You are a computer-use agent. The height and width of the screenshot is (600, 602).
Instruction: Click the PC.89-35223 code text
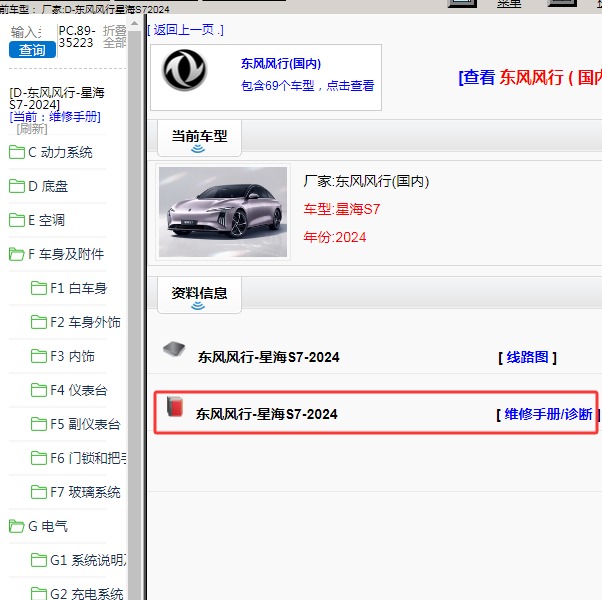pyautogui.click(x=77, y=36)
